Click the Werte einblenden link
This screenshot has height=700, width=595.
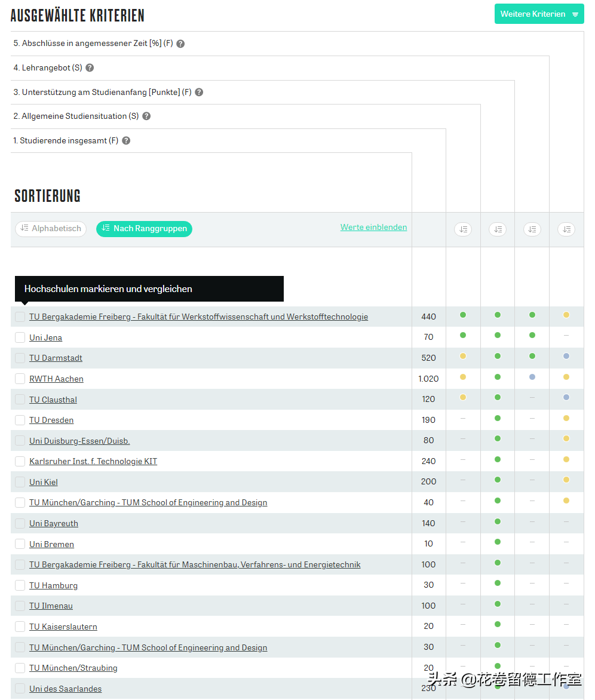[373, 227]
